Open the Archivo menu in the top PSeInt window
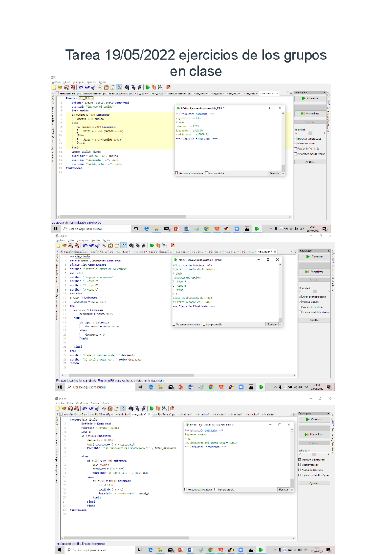The width and height of the screenshot is (392, 555). tap(56, 82)
